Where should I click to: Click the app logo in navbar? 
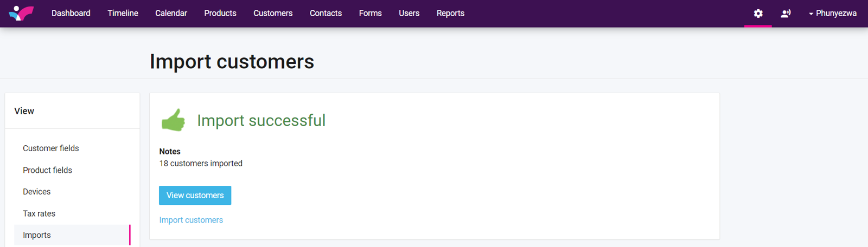(x=21, y=13)
